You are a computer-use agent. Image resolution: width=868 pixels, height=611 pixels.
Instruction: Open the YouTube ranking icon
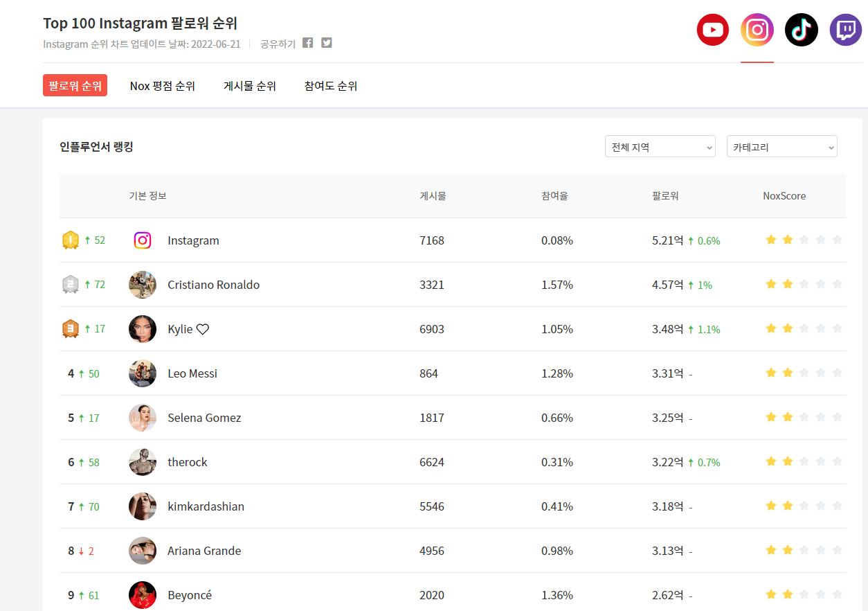pos(713,30)
